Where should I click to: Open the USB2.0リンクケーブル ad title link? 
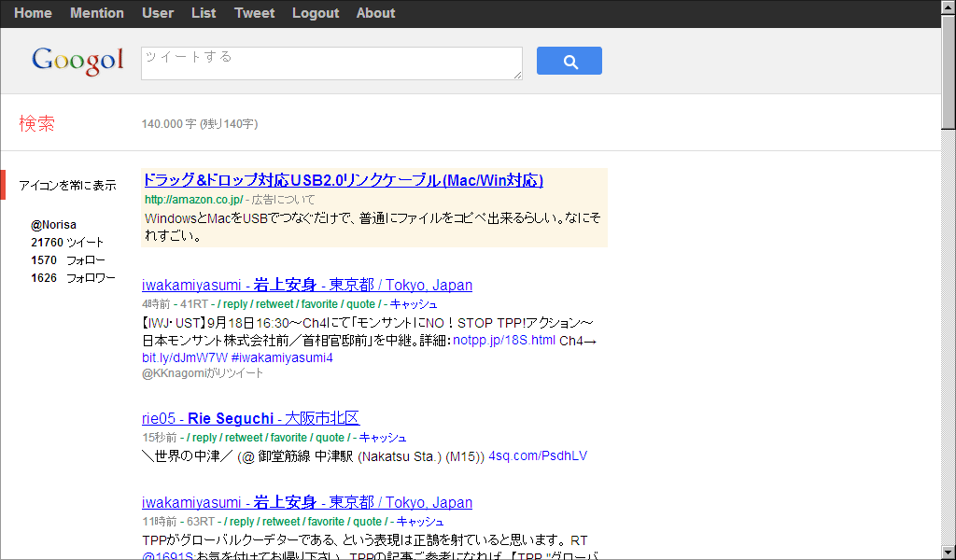344,180
